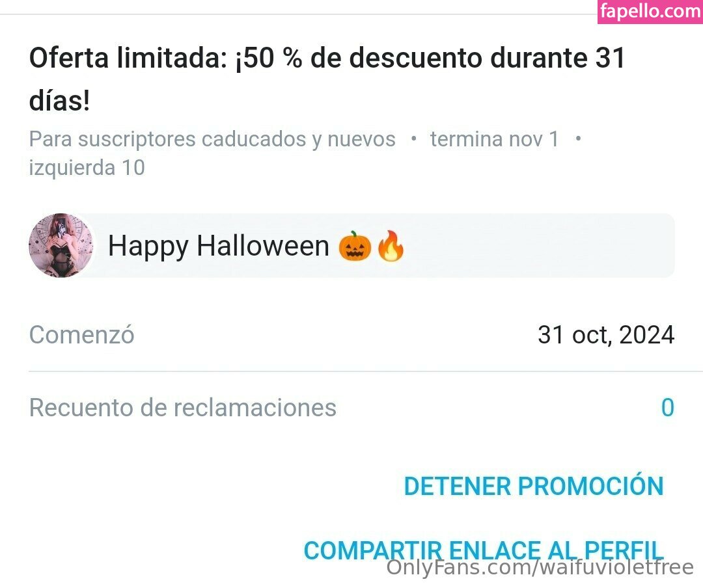Click the start date 31 oct, 2024
Viewport: 703px width, 588px height.
coord(606,335)
